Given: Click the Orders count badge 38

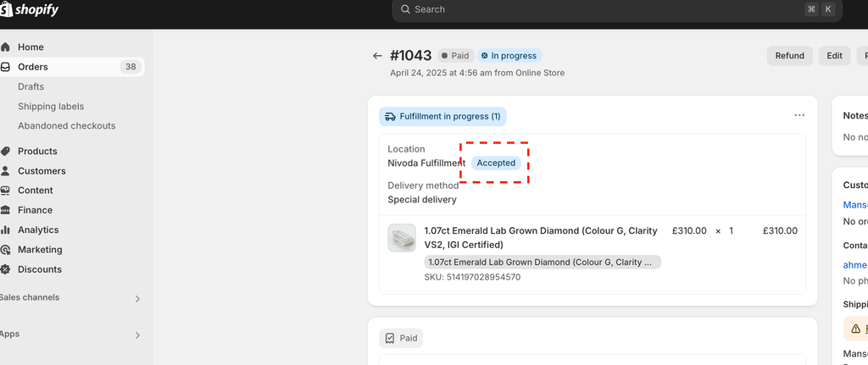Looking at the screenshot, I should point(130,67).
